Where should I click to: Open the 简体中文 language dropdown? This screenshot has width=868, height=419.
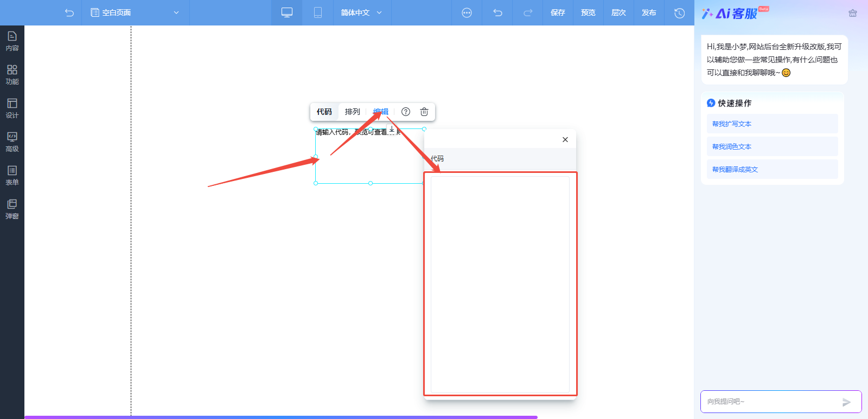[361, 12]
